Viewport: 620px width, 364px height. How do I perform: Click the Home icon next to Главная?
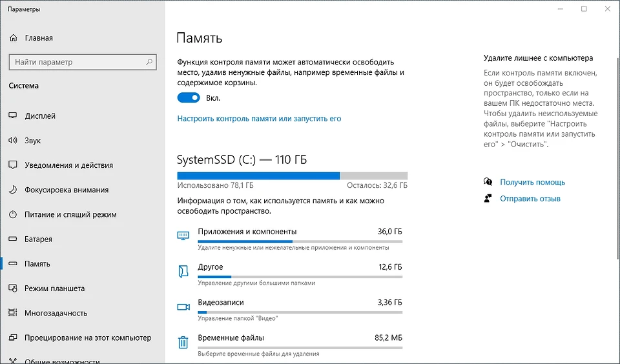point(13,38)
